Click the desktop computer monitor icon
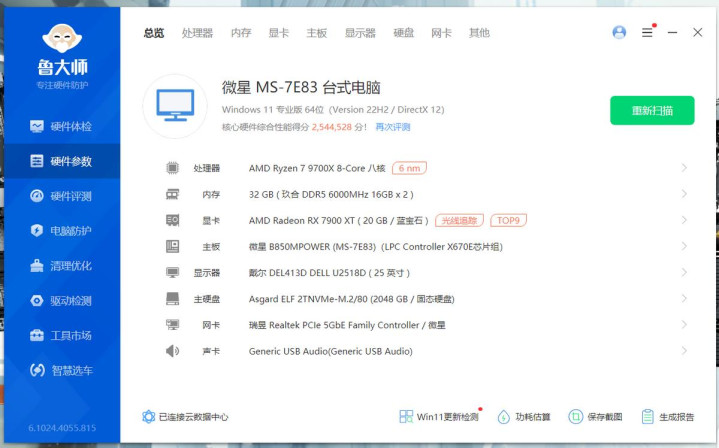The height and width of the screenshot is (448, 719). pos(175,106)
